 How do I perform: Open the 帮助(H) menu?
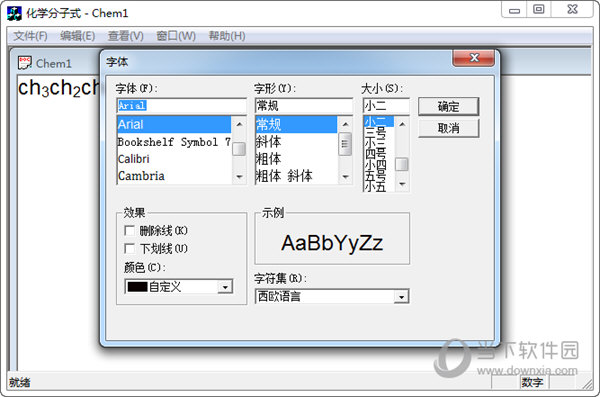coord(227,36)
